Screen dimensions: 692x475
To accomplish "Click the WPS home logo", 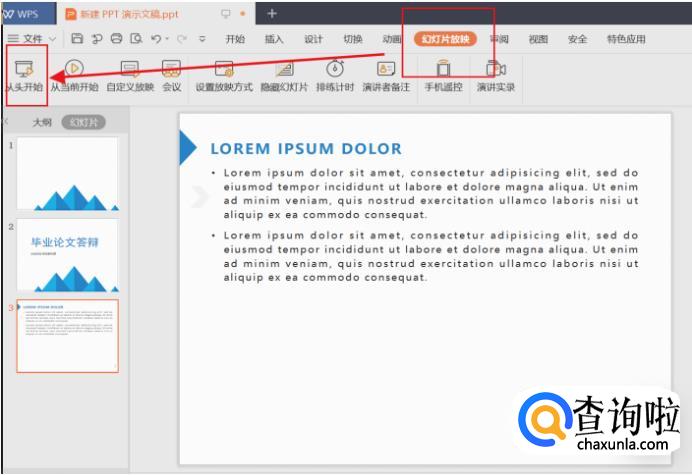I will (21, 14).
